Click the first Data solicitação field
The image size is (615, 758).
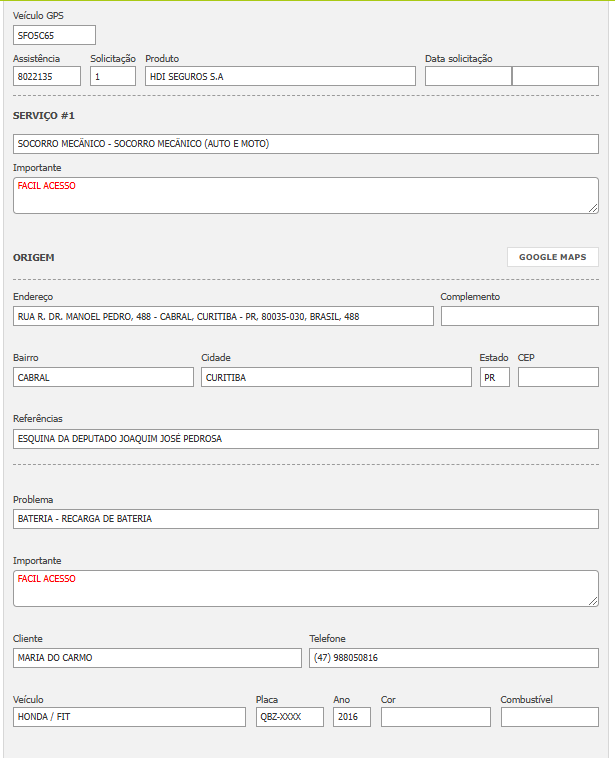tap(467, 76)
